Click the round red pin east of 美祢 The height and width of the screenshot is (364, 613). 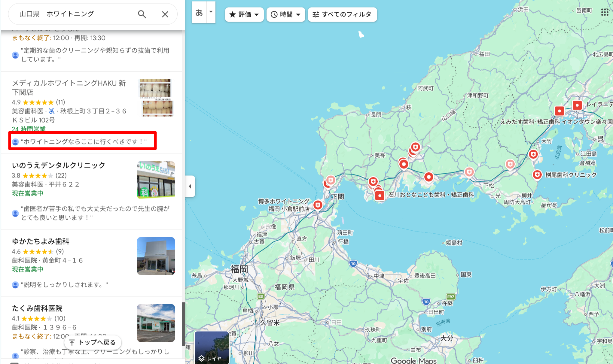pyautogui.click(x=404, y=164)
